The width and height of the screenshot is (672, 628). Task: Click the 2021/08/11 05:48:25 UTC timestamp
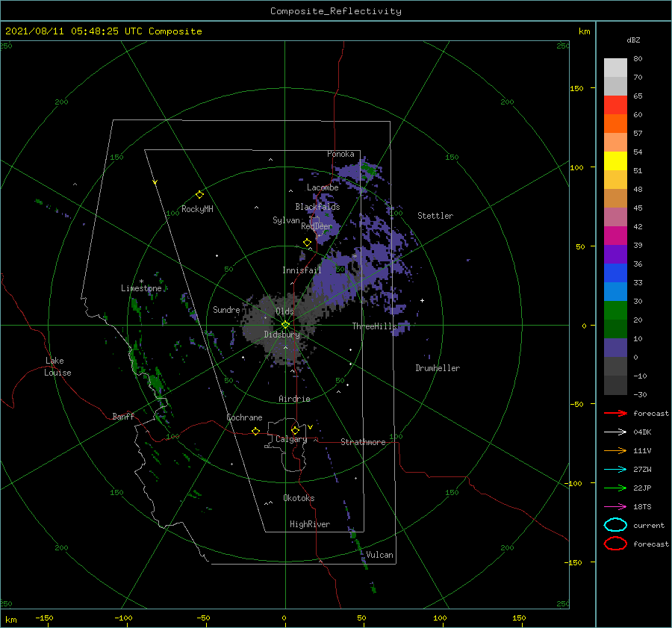tap(103, 31)
